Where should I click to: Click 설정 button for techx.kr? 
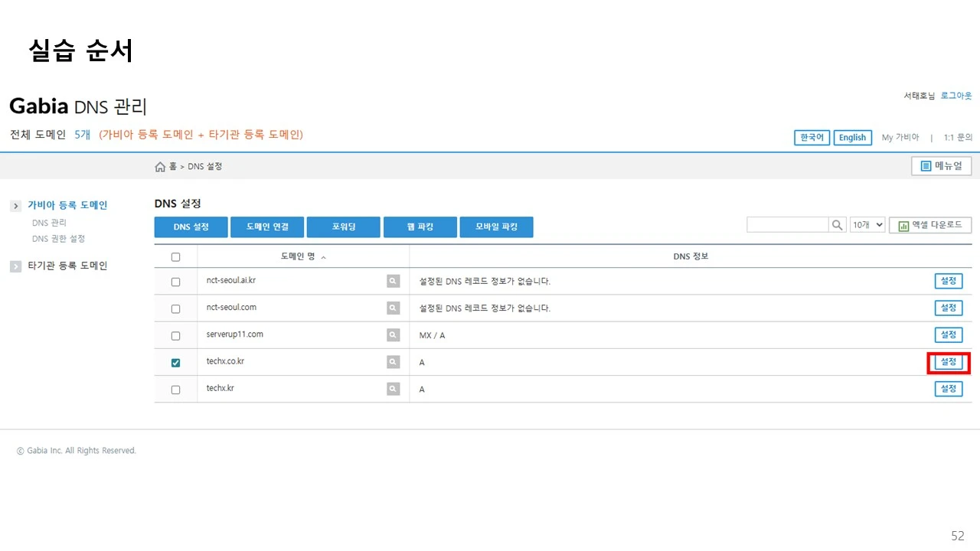point(949,389)
